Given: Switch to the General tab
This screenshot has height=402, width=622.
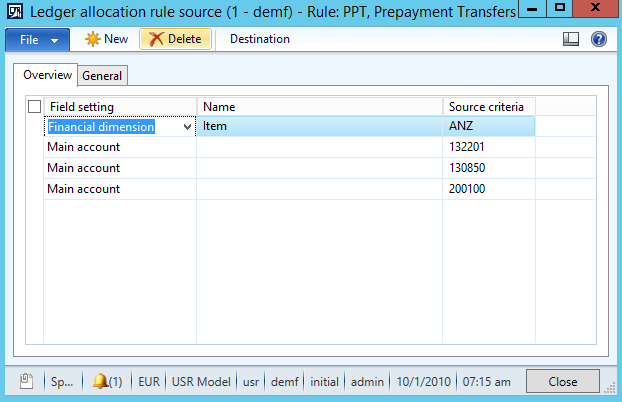Looking at the screenshot, I should pos(102,76).
